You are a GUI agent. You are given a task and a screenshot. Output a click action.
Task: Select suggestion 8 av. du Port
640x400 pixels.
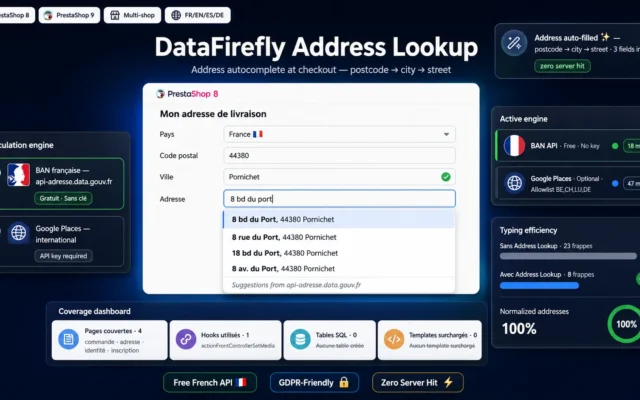(339, 269)
